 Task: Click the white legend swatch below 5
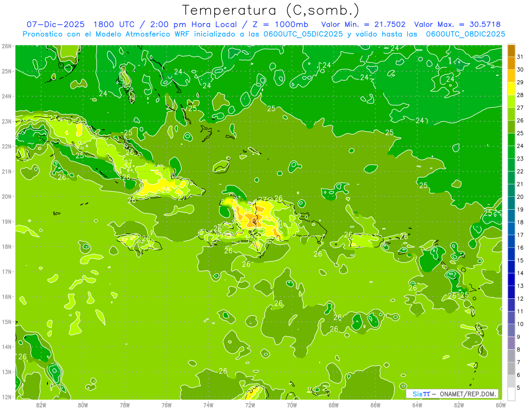point(511,394)
